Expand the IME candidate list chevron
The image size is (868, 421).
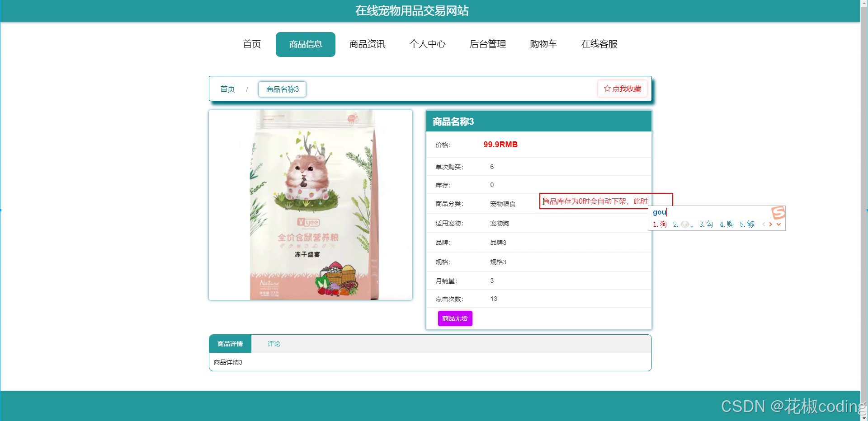778,225
